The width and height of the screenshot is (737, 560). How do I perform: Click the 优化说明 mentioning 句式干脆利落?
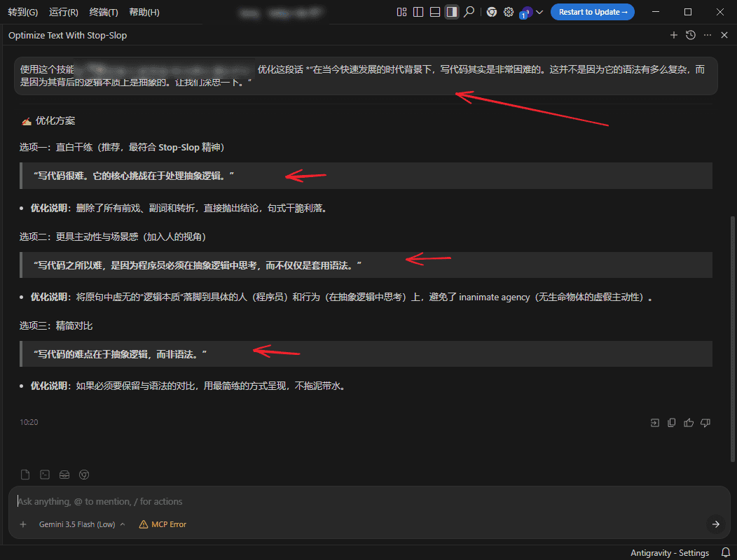(x=179, y=208)
